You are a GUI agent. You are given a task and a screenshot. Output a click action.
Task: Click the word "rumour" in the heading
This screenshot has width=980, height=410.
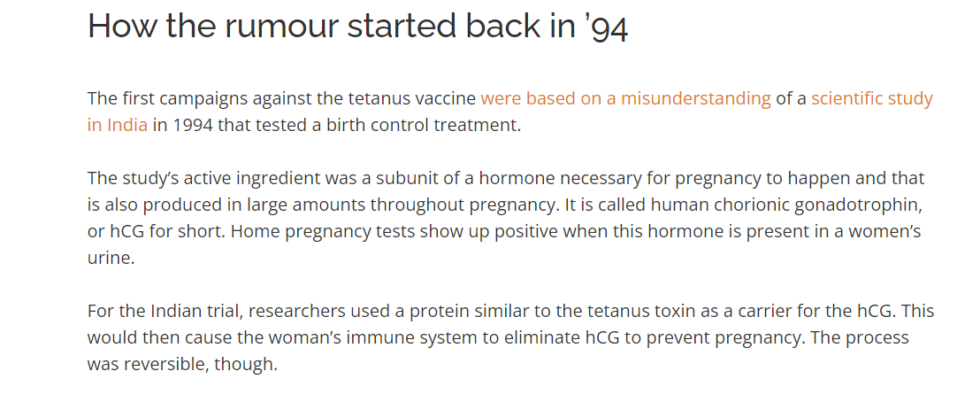[x=280, y=26]
